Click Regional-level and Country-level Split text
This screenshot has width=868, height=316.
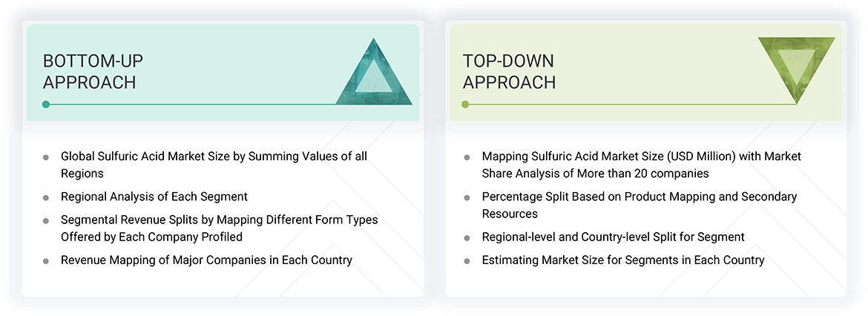613,237
